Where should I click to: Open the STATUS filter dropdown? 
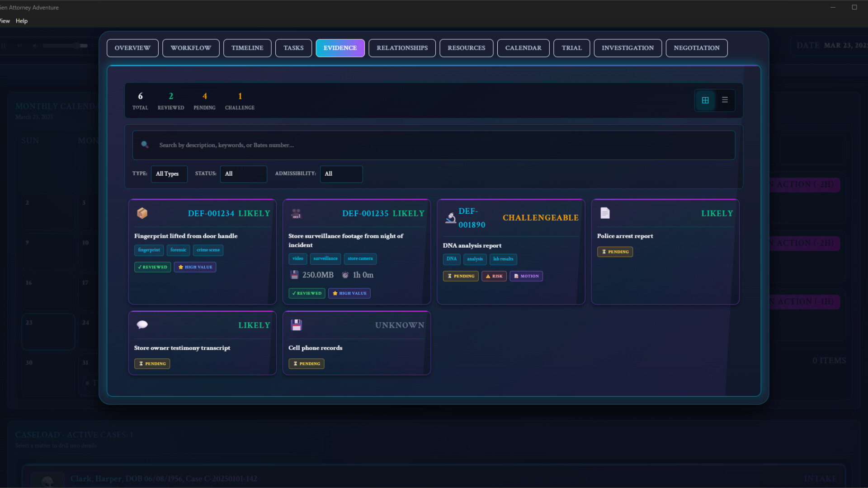(243, 174)
